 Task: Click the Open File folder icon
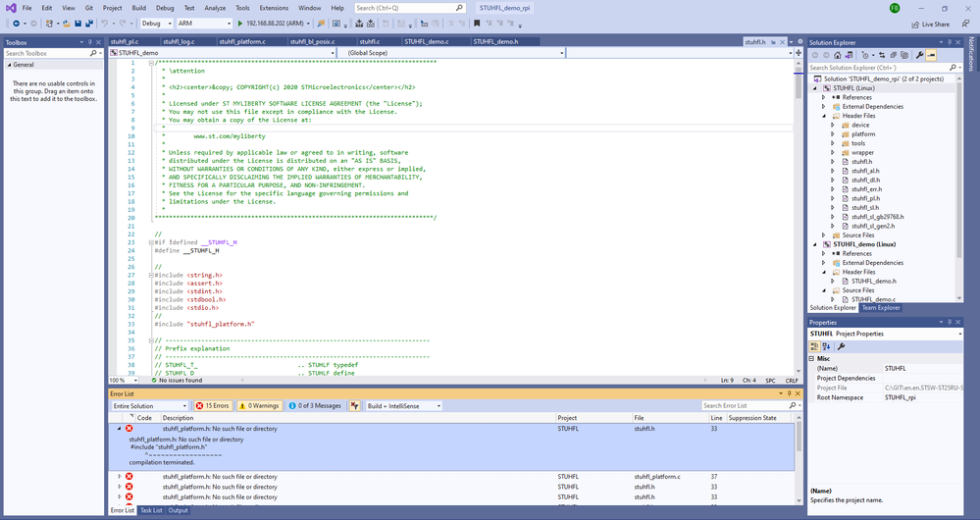point(66,24)
